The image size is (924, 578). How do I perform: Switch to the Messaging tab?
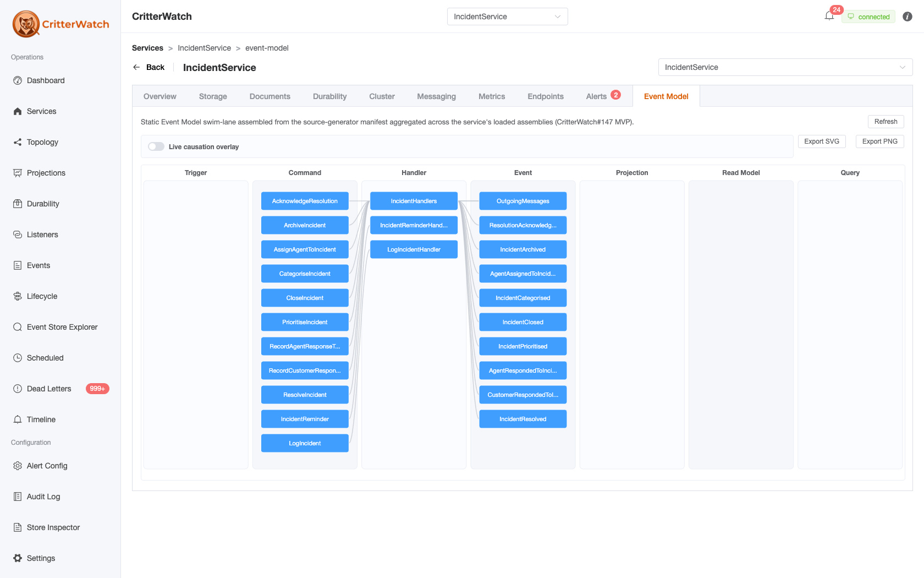click(x=437, y=96)
